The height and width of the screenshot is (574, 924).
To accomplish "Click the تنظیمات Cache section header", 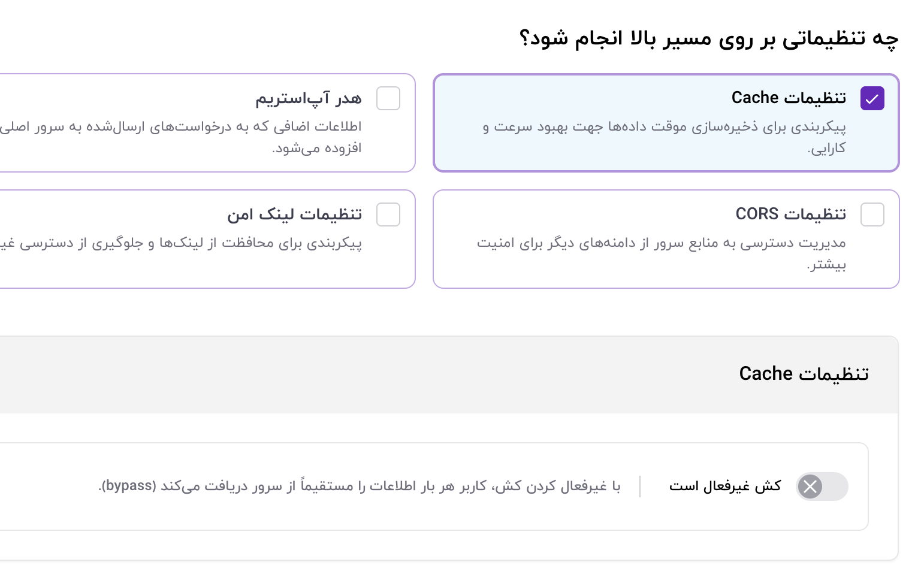I will point(804,374).
